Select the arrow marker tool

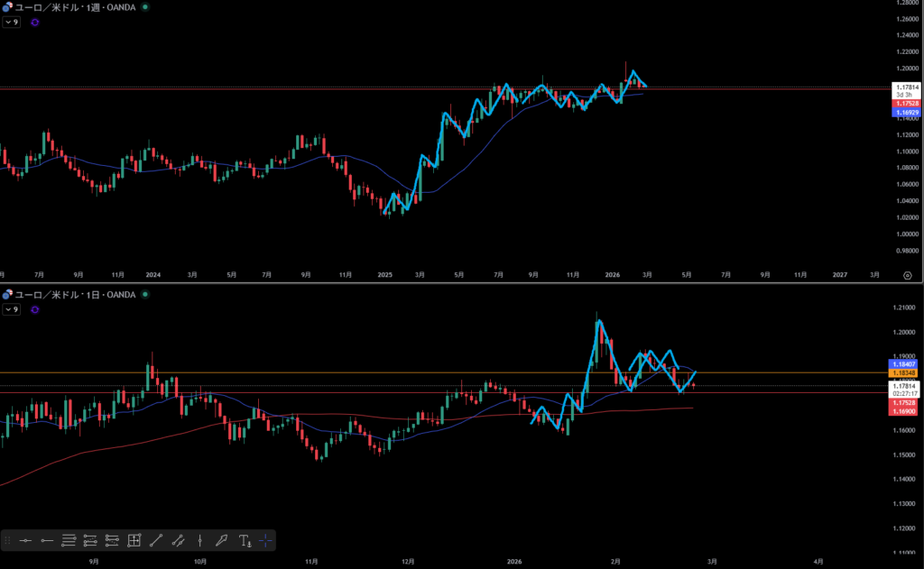tap(222, 540)
